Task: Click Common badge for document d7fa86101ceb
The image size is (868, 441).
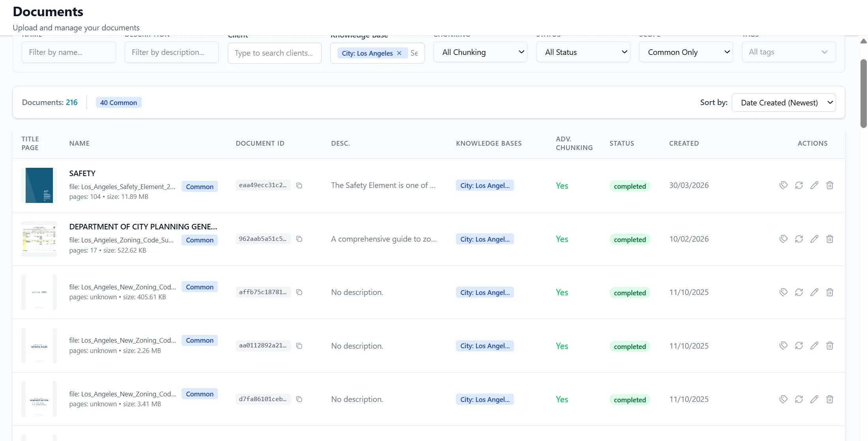Action: [x=199, y=394]
